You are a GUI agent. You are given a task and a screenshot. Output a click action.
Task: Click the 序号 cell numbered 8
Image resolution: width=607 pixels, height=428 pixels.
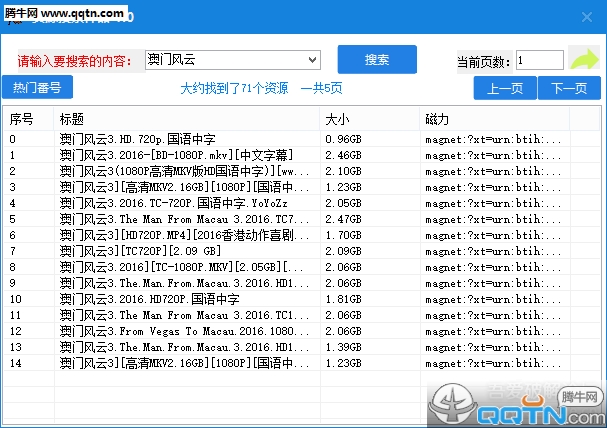point(12,267)
